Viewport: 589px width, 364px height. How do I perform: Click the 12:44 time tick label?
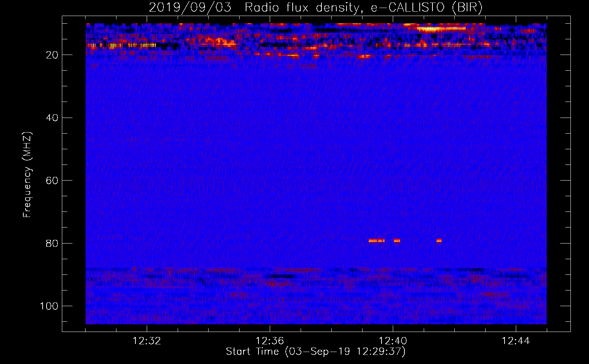[x=516, y=341]
